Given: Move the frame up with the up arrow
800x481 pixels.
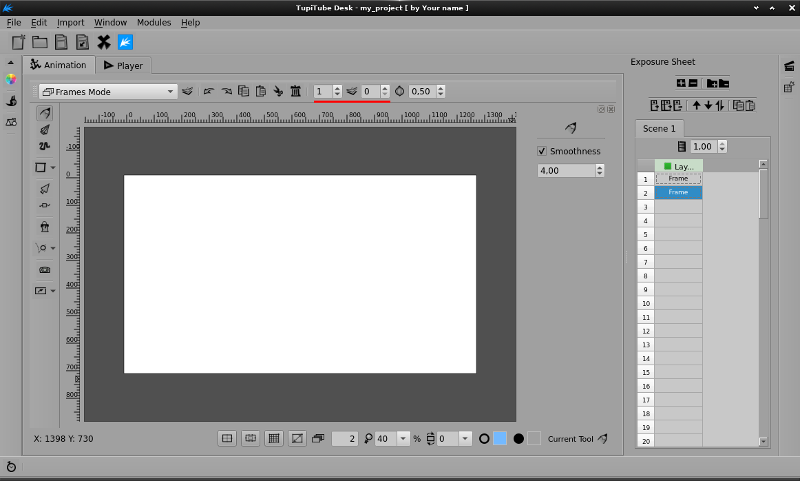Looking at the screenshot, I should point(696,106).
